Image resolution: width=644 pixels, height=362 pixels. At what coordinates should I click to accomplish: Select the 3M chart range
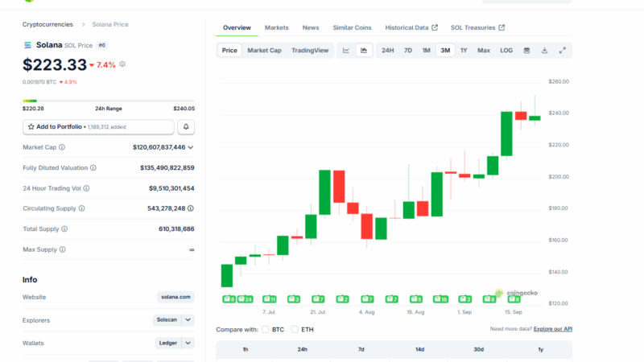pyautogui.click(x=445, y=51)
